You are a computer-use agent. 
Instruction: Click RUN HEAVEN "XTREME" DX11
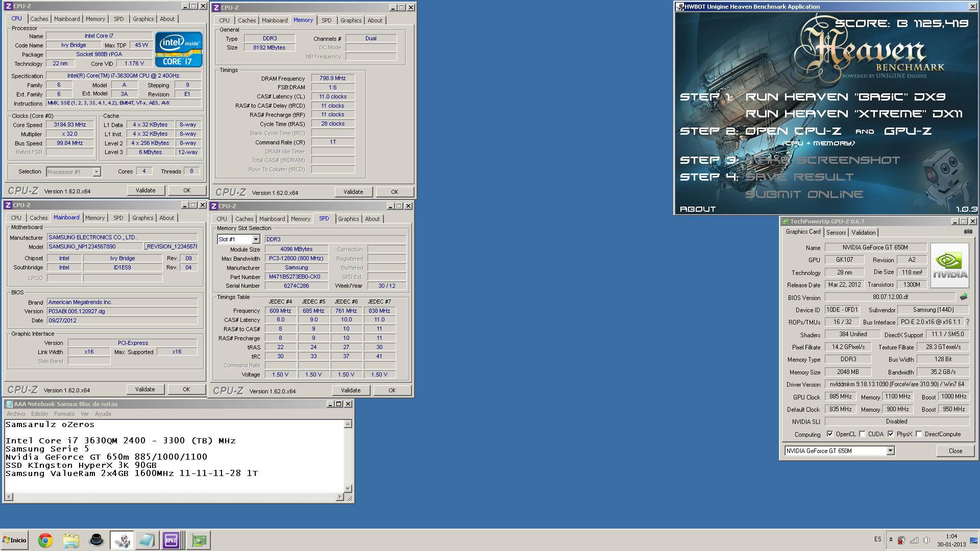[x=854, y=114]
